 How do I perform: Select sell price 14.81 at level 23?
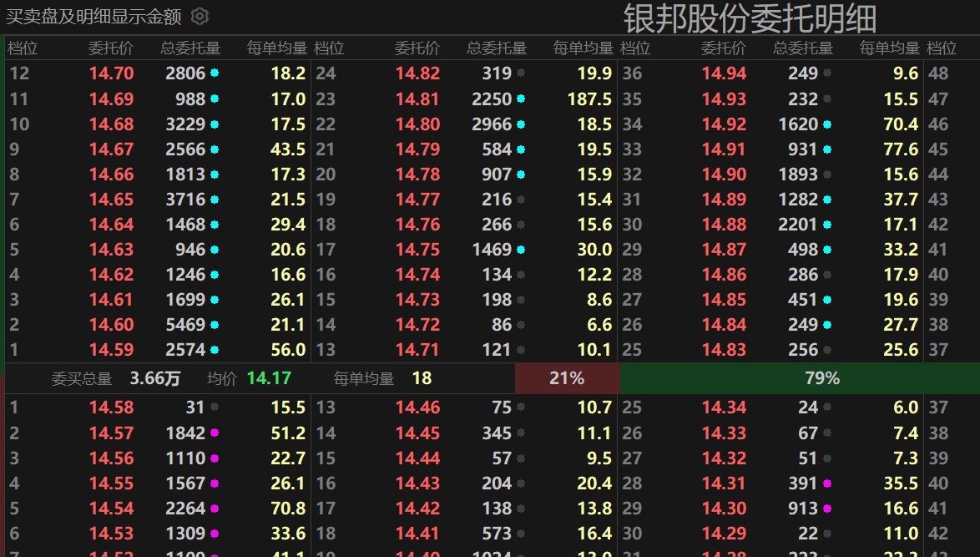[x=417, y=99]
